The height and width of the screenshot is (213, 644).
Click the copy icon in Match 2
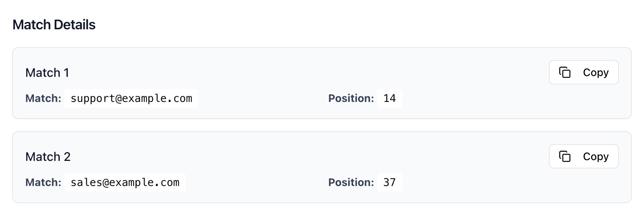[x=565, y=156]
